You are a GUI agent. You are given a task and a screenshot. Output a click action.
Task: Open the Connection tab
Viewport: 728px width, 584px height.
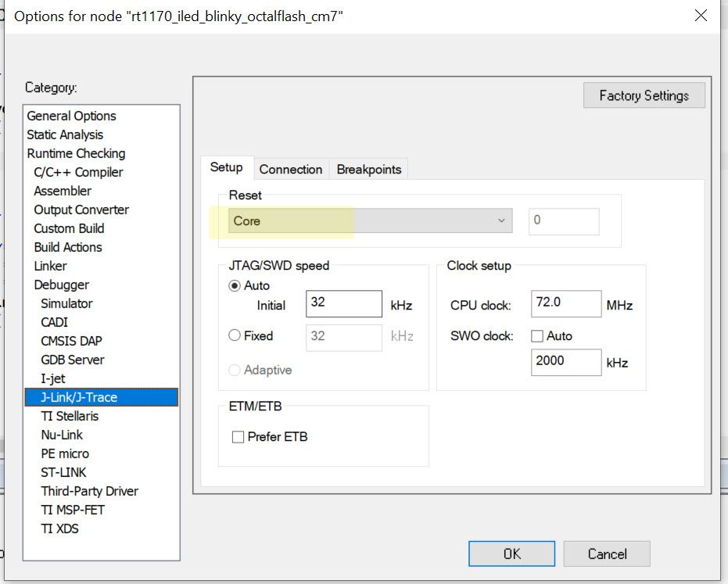click(291, 170)
